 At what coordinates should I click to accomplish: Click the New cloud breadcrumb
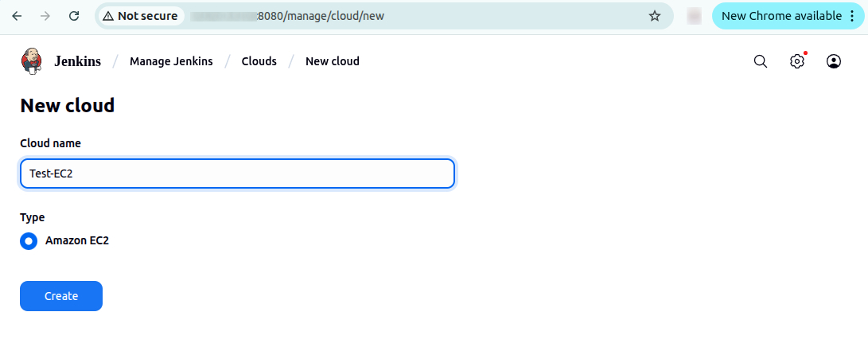tap(332, 61)
